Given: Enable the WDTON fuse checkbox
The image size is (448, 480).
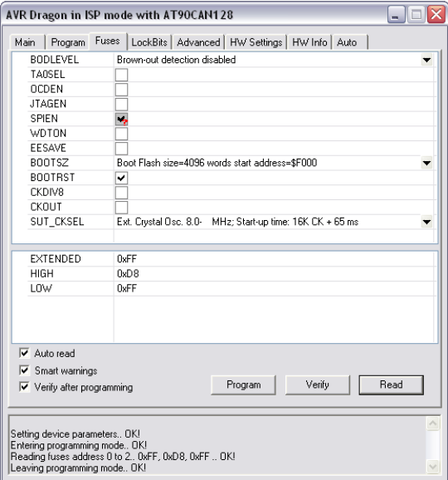Looking at the screenshot, I should pos(121,134).
